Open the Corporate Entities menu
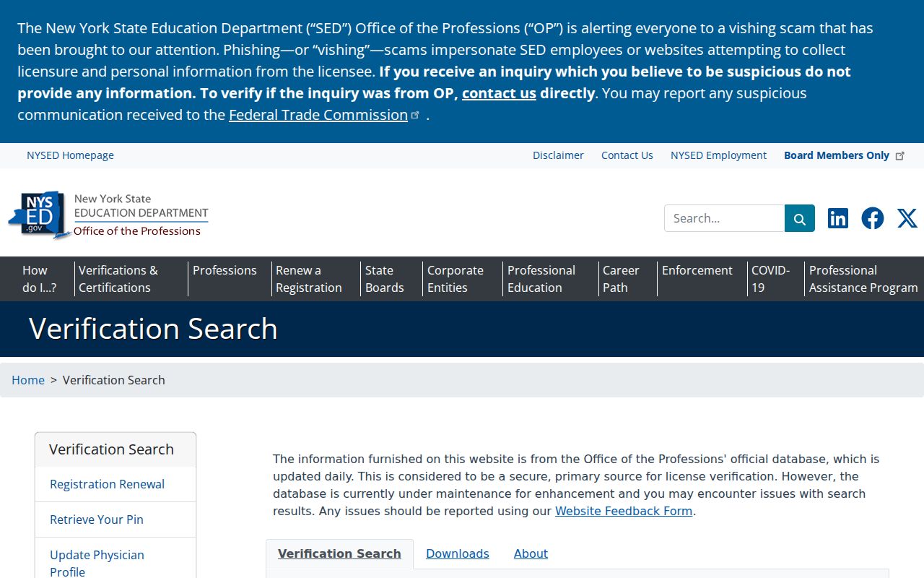The image size is (924, 578). (x=456, y=279)
